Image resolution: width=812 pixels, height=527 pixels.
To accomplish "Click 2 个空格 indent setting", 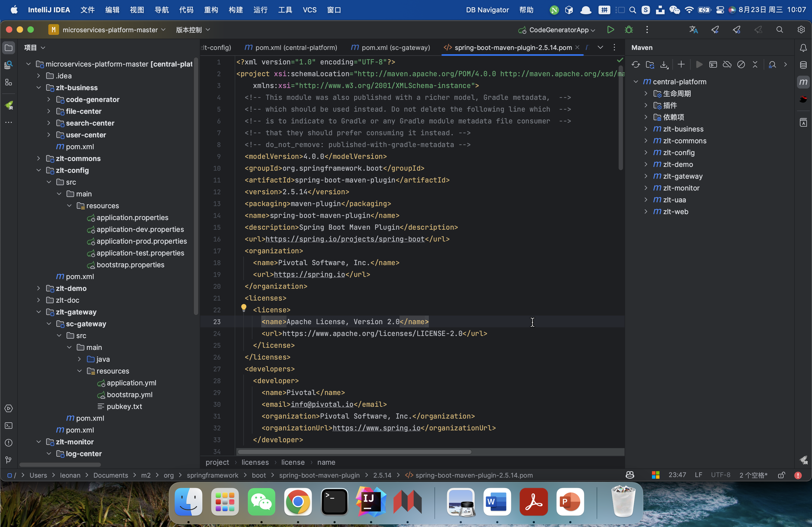I will pyautogui.click(x=753, y=475).
